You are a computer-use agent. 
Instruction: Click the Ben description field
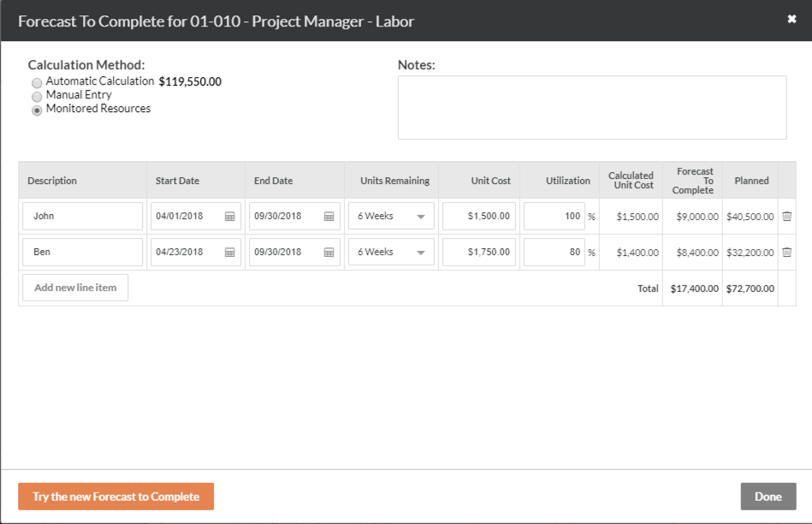point(82,252)
